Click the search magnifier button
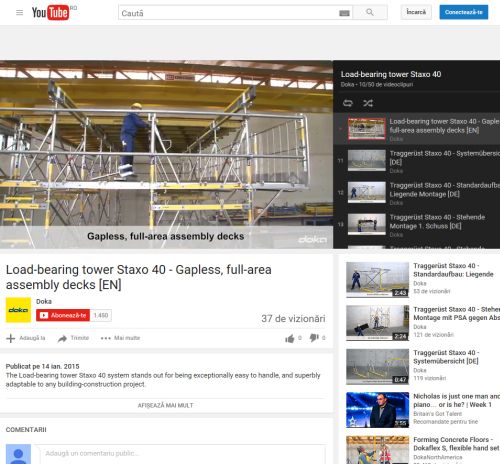 point(370,12)
